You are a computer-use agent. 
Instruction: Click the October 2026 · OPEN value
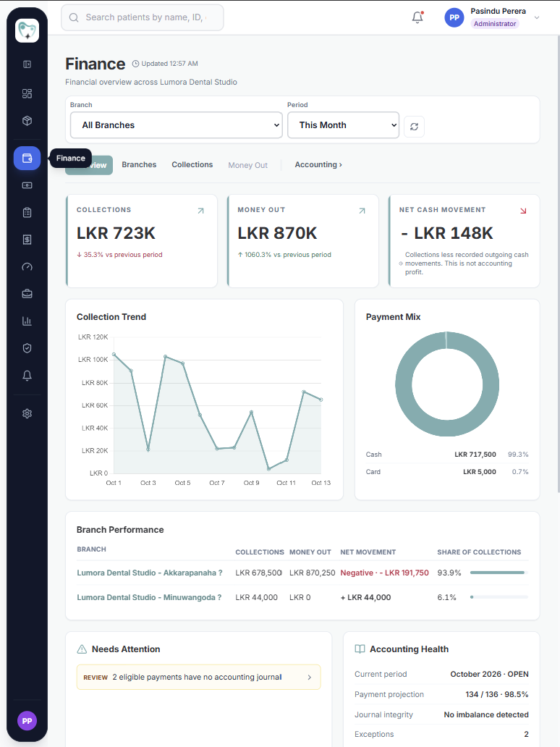490,674
